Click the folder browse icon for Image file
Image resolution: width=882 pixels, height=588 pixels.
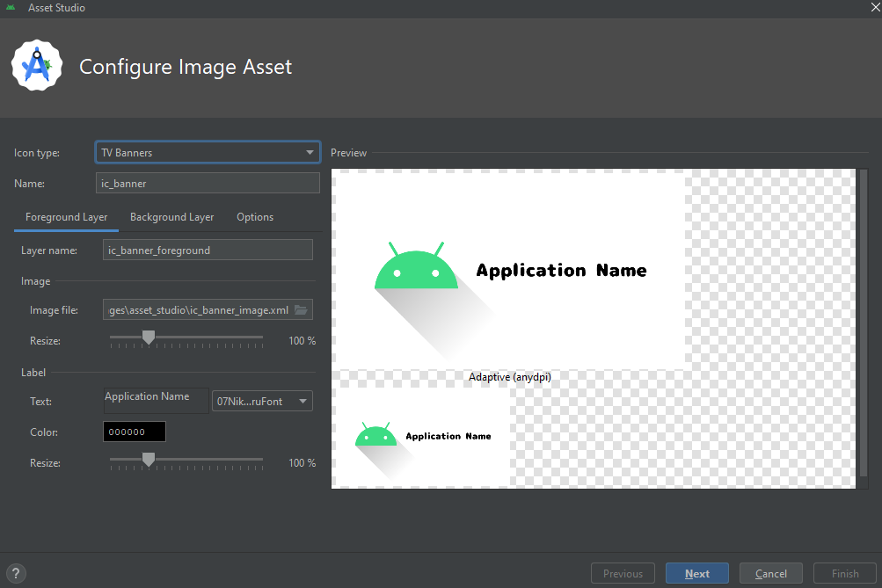click(301, 309)
